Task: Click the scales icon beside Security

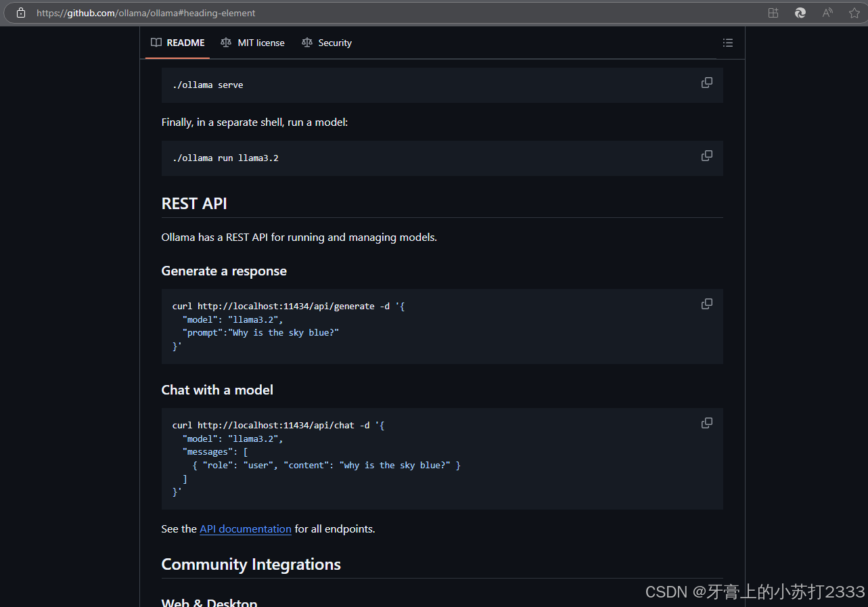Action: point(307,43)
